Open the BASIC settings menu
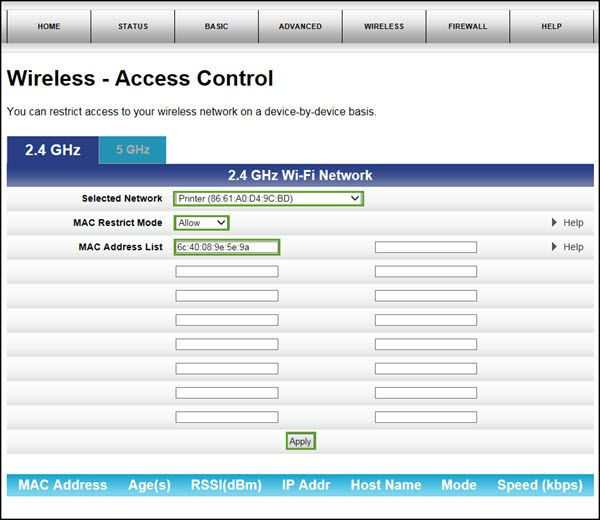Screen dimensions: 600x520 coord(216,26)
